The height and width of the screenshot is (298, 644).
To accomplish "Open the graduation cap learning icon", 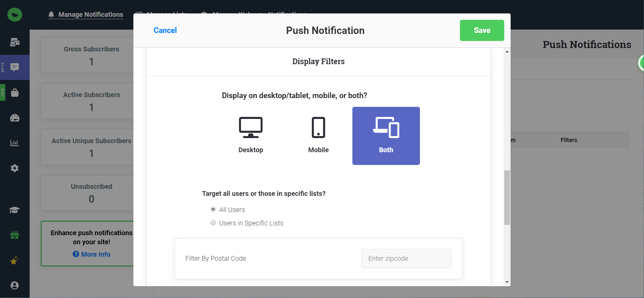I will coord(15,210).
